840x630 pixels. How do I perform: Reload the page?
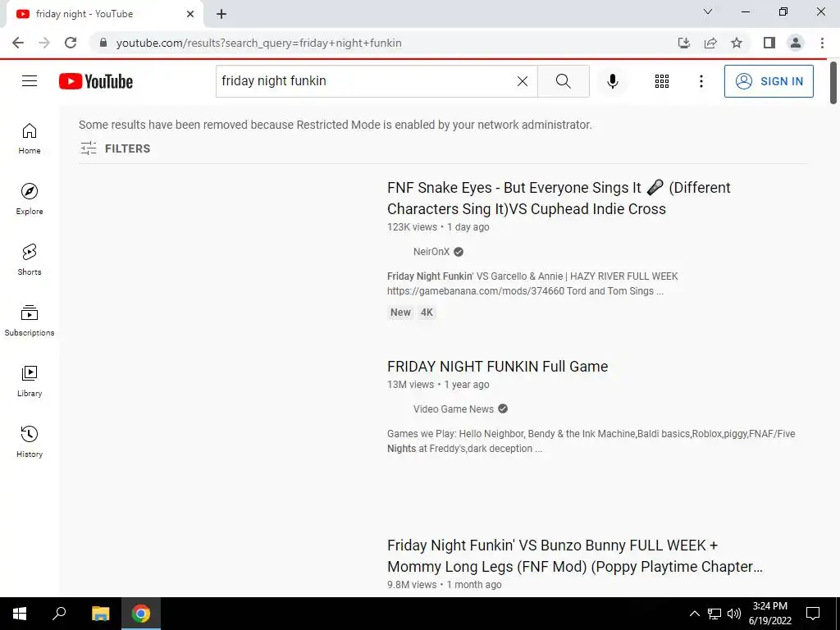71,43
